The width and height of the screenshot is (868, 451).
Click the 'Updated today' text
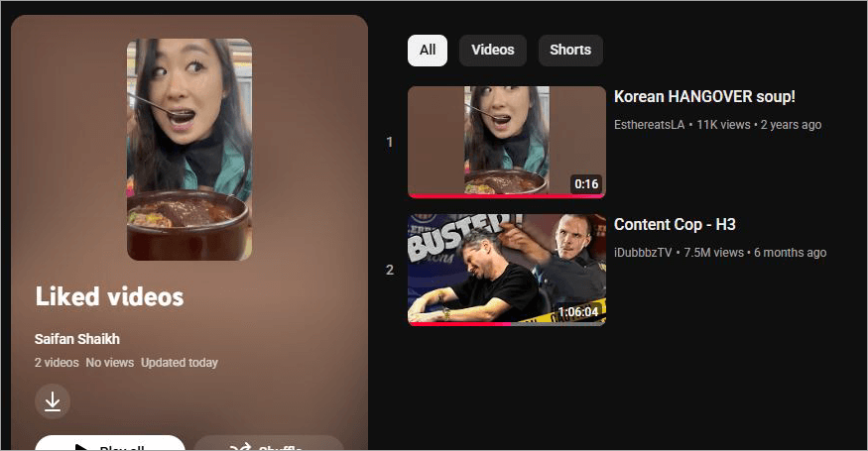180,363
